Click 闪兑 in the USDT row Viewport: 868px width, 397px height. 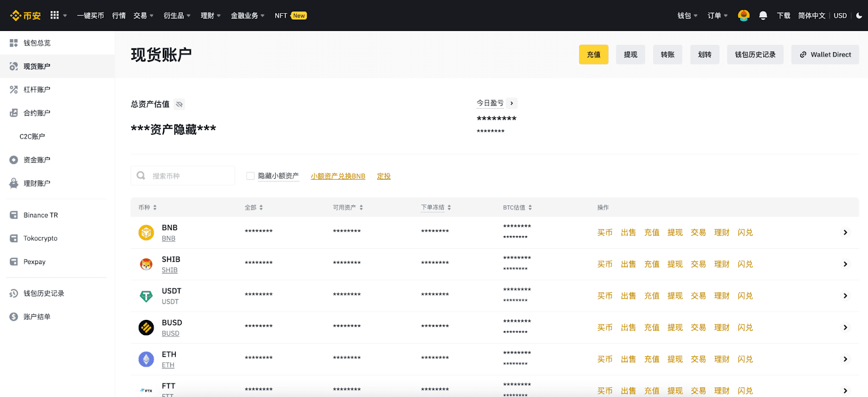745,296
